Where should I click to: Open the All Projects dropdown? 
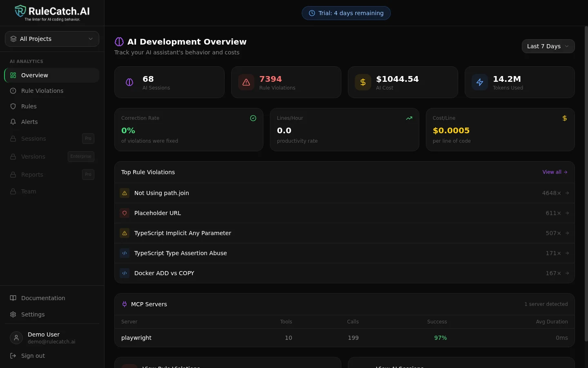coord(52,39)
